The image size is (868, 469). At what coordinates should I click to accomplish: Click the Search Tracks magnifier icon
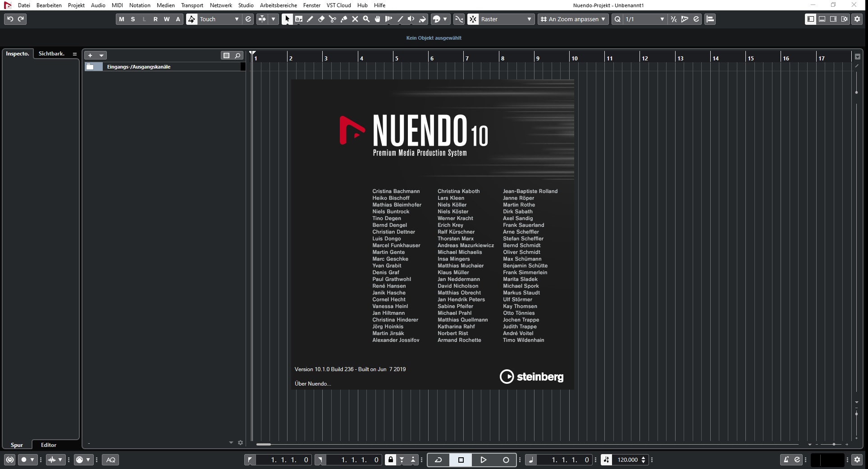[238, 55]
